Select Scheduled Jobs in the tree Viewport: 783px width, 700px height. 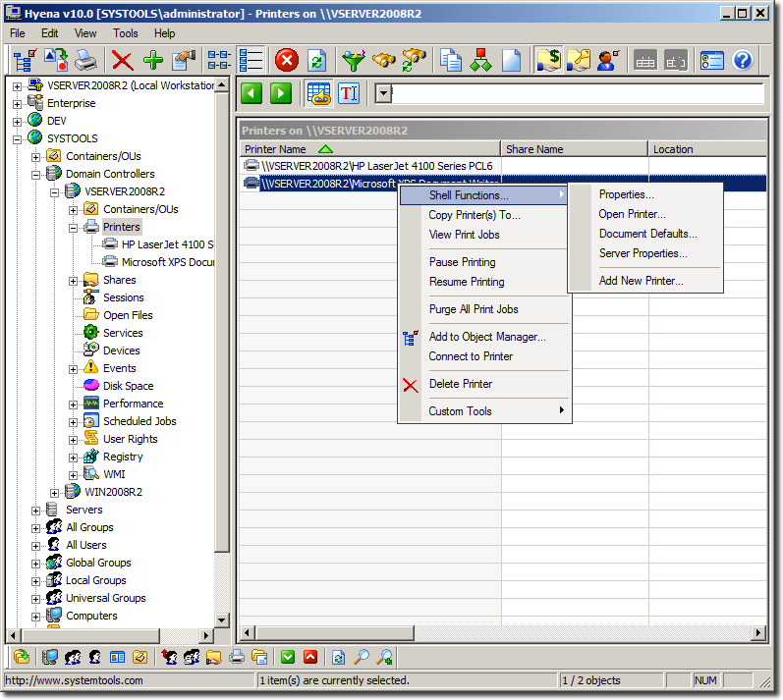pos(140,421)
